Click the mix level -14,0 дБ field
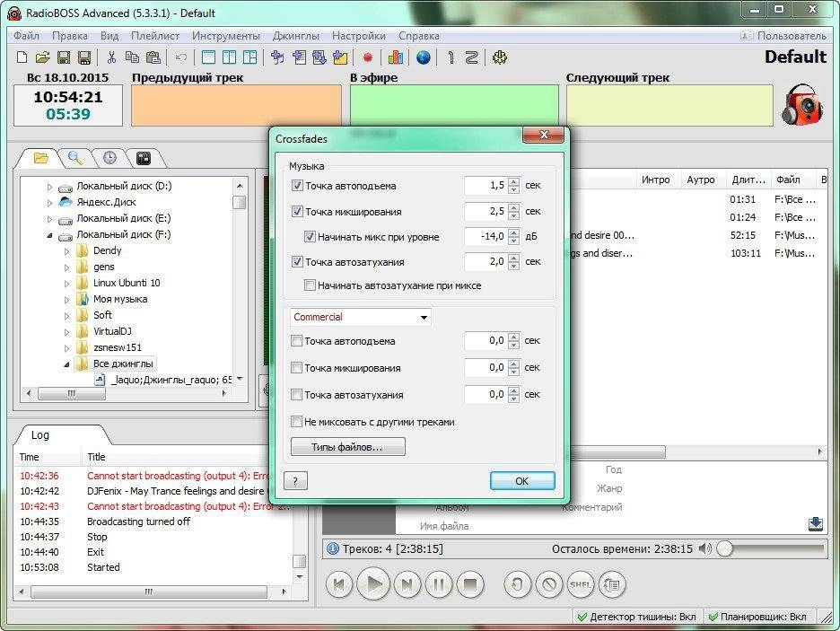The height and width of the screenshot is (631, 840). point(486,236)
